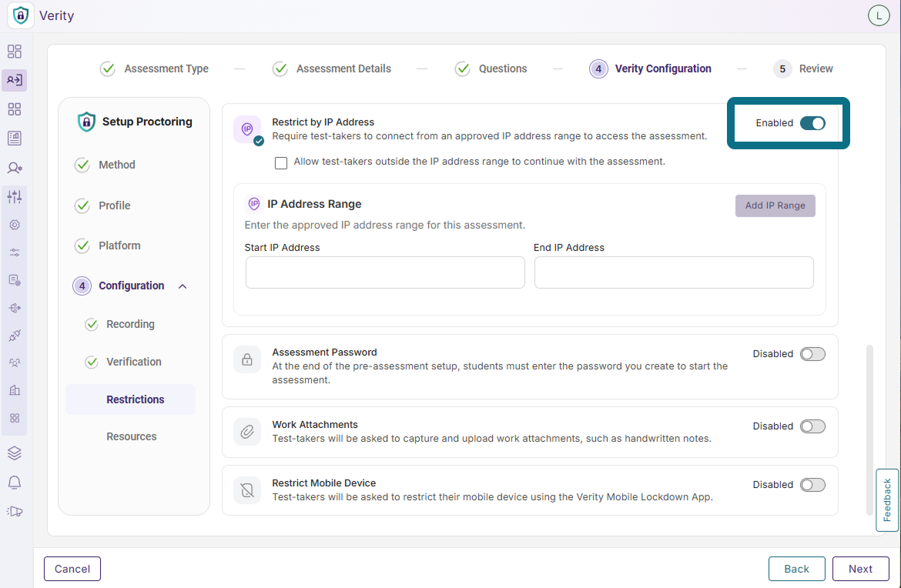901x588 pixels.
Task: Click the End IP Address field
Action: (x=674, y=272)
